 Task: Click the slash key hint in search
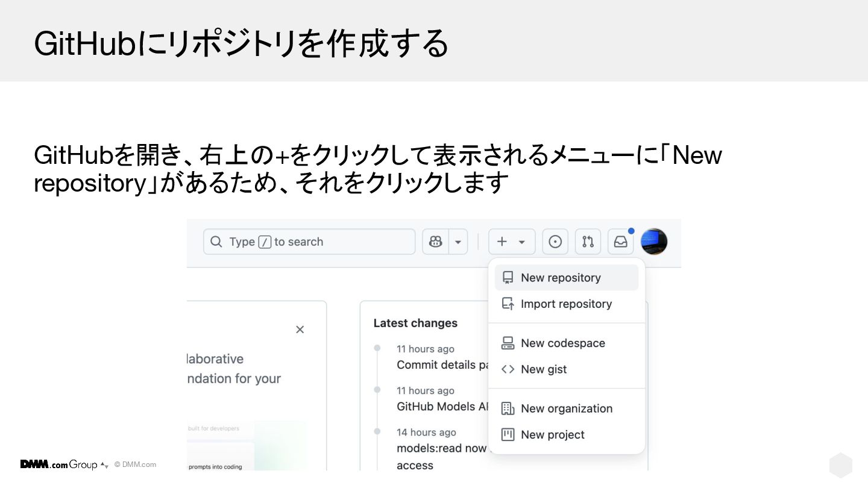click(x=265, y=242)
